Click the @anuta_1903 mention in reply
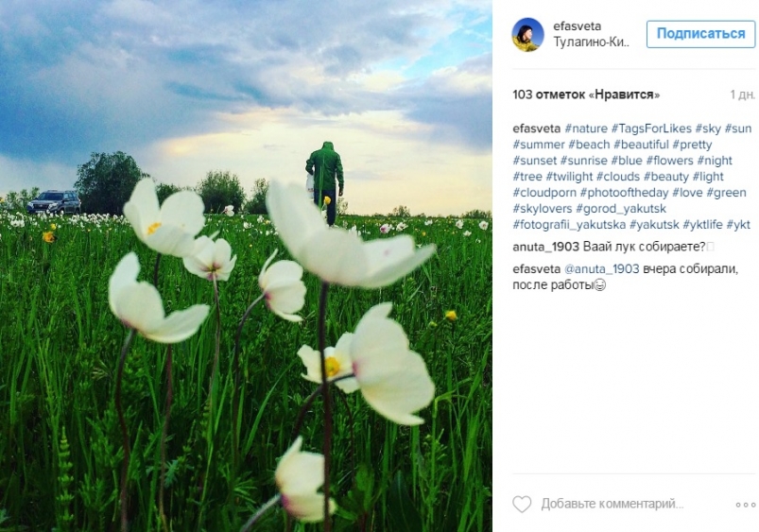The width and height of the screenshot is (759, 532). (602, 268)
